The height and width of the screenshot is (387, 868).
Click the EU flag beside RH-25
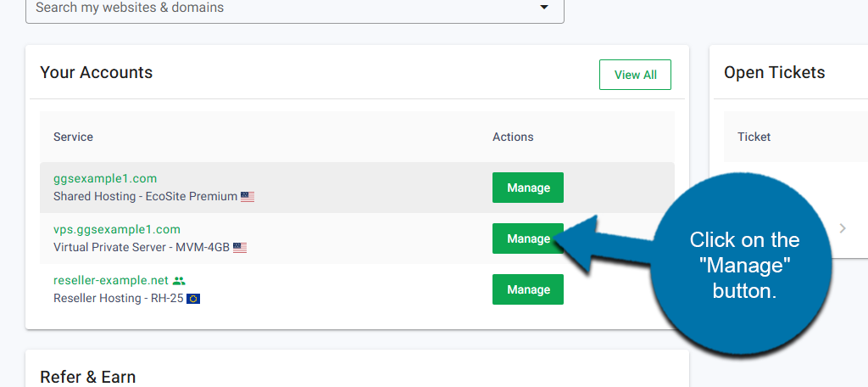click(193, 299)
